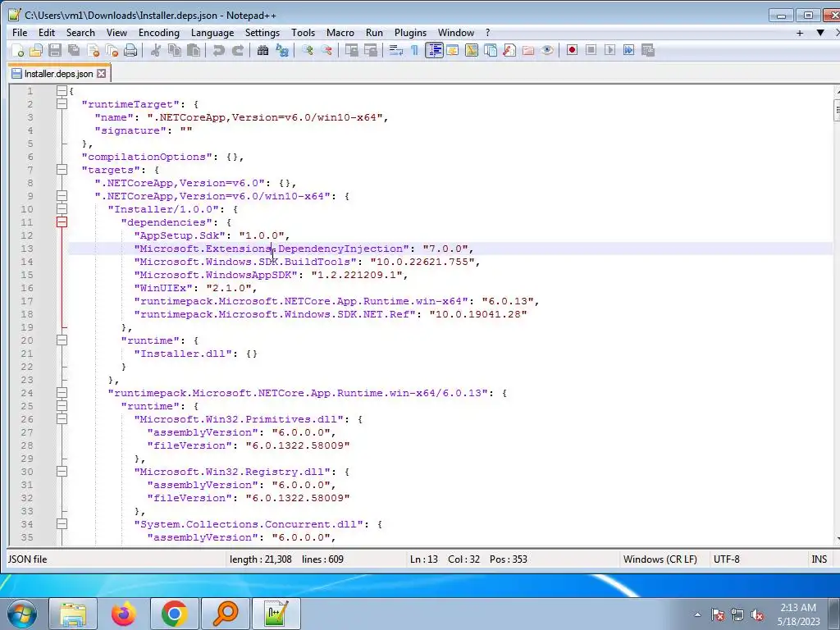Click the Redo arrow icon

238,50
